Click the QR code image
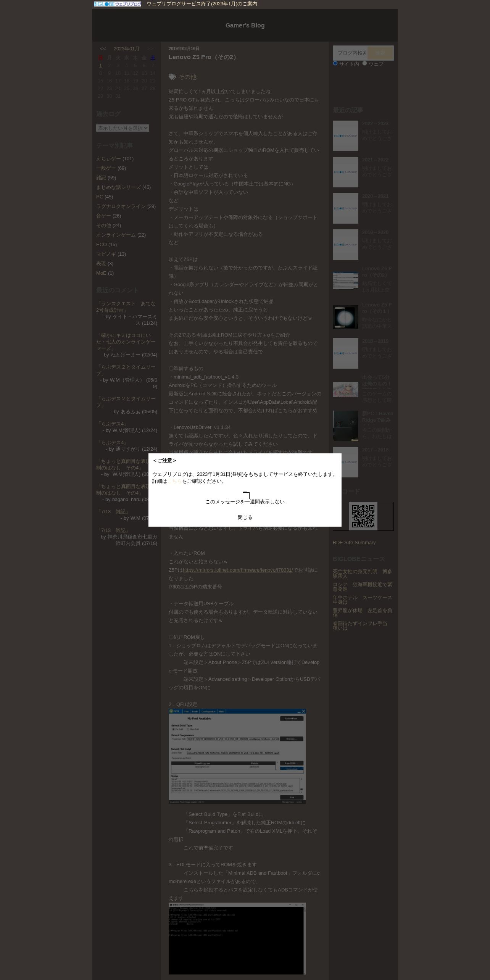490x980 pixels. pos(363,516)
